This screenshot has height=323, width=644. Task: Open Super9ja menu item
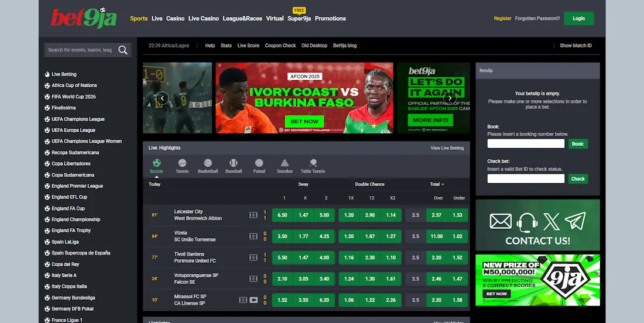(x=299, y=19)
